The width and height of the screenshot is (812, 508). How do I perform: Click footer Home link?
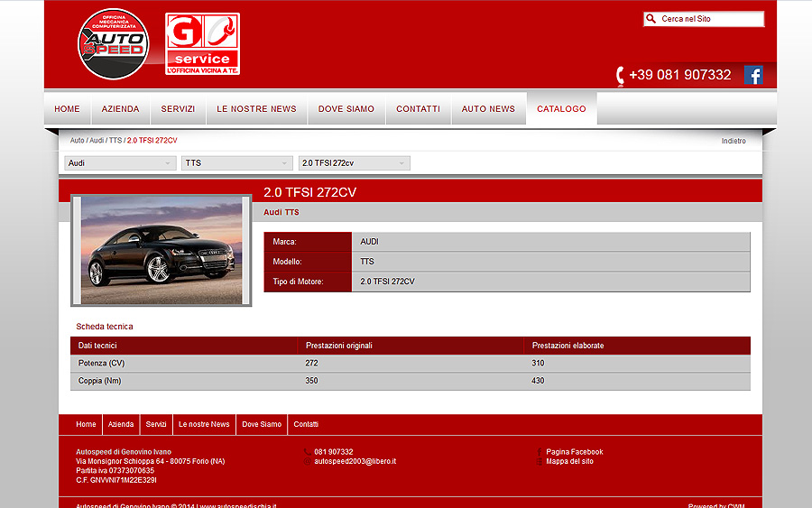86,424
